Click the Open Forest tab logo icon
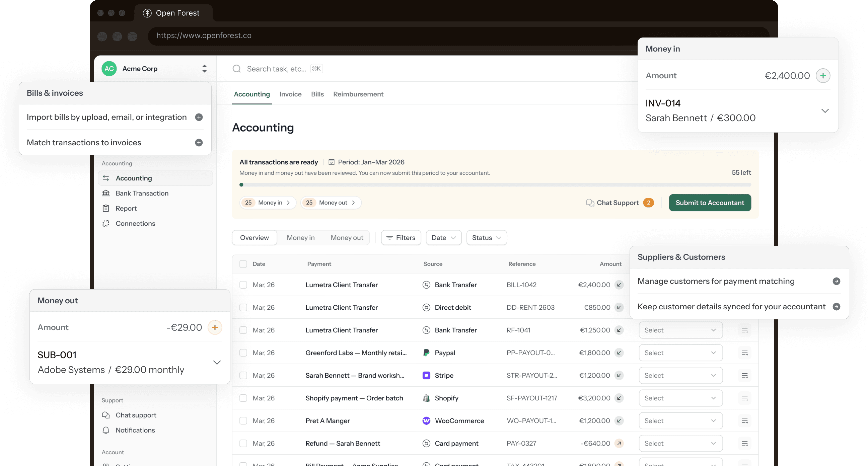868x466 pixels. (147, 13)
